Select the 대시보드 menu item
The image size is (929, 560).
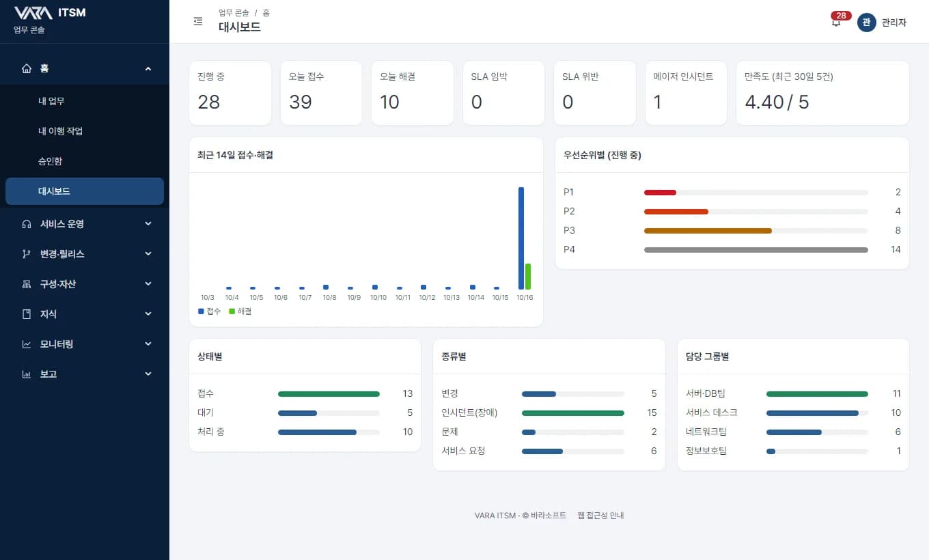pos(85,191)
